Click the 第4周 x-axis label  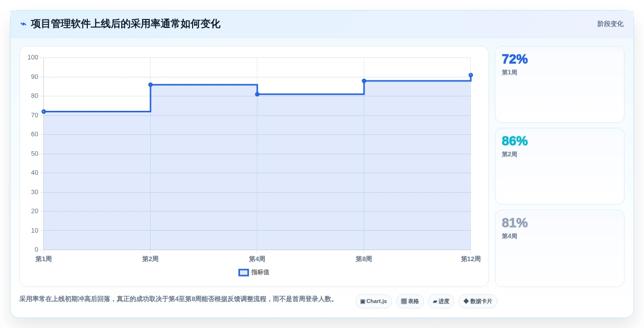click(257, 259)
